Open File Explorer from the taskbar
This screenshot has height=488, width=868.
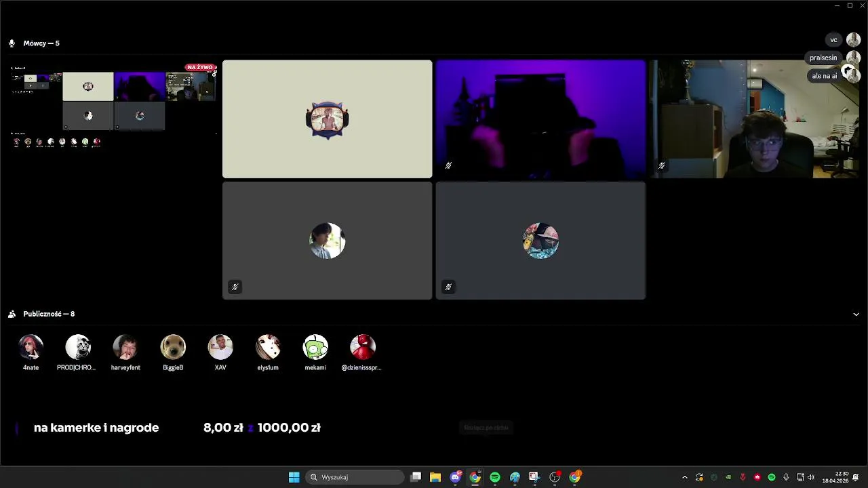click(435, 477)
